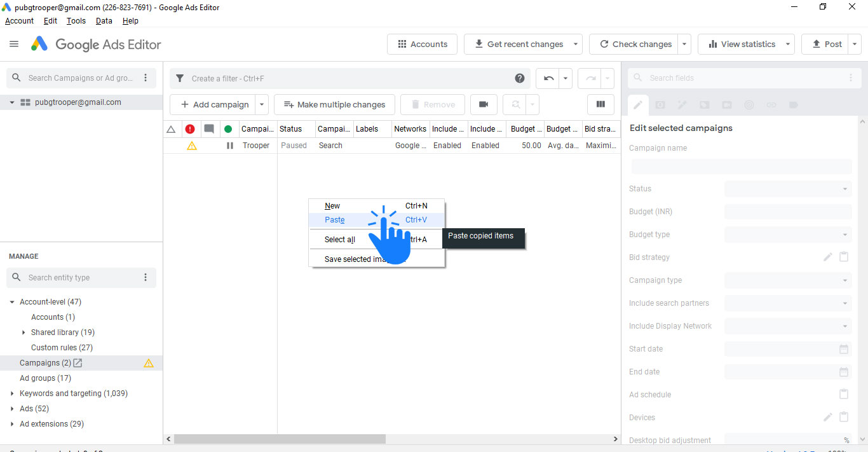Open external link icon next to Campaigns

point(78,363)
